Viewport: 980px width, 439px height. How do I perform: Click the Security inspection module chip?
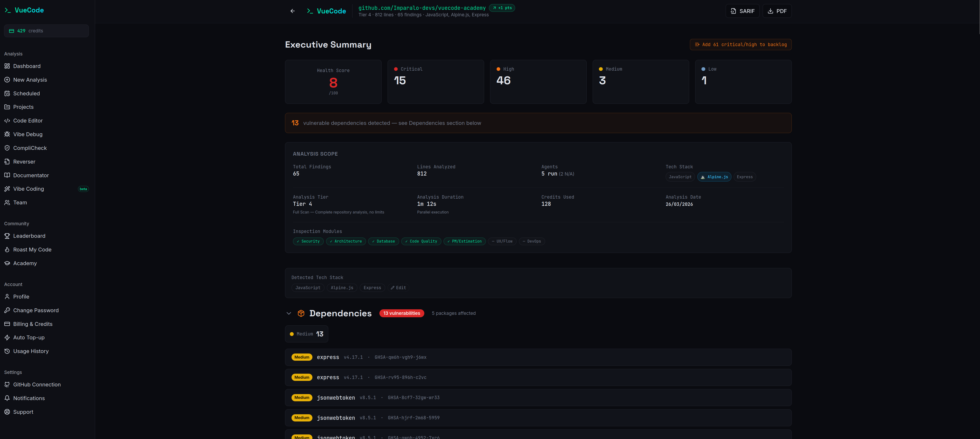[308, 241]
